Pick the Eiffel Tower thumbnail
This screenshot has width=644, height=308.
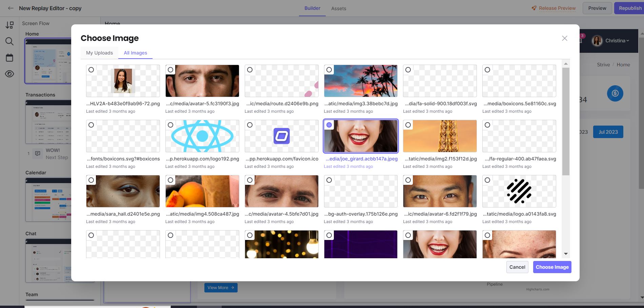click(x=440, y=136)
